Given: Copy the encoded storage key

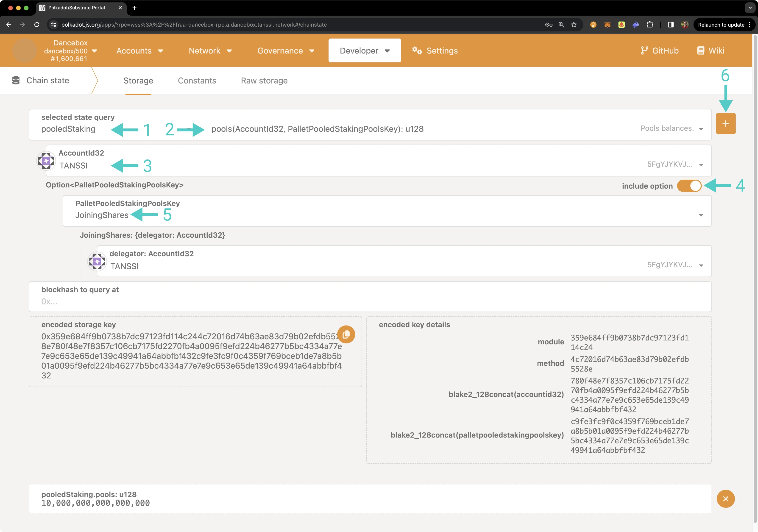Looking at the screenshot, I should click(346, 334).
